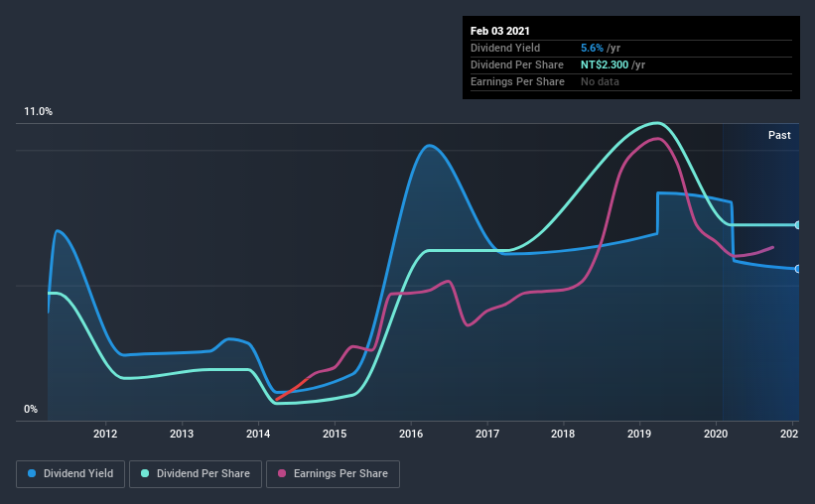The height and width of the screenshot is (504, 815).
Task: Click the 2013 x-axis label
Action: (x=182, y=434)
